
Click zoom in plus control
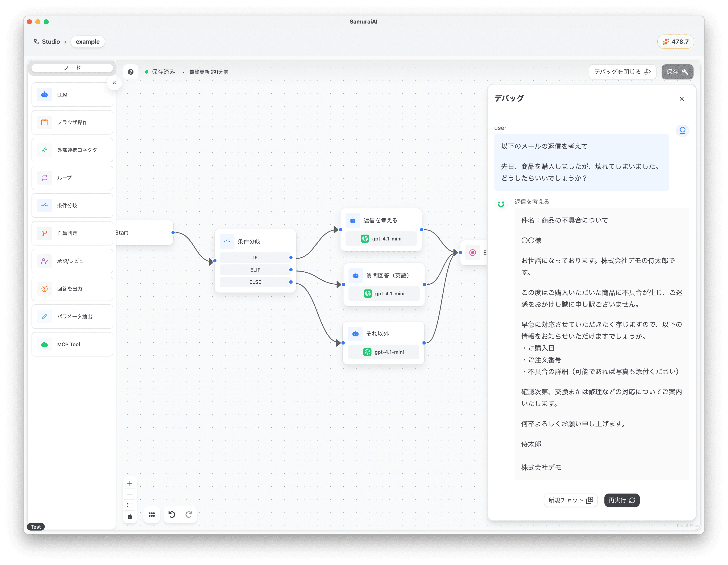(130, 483)
